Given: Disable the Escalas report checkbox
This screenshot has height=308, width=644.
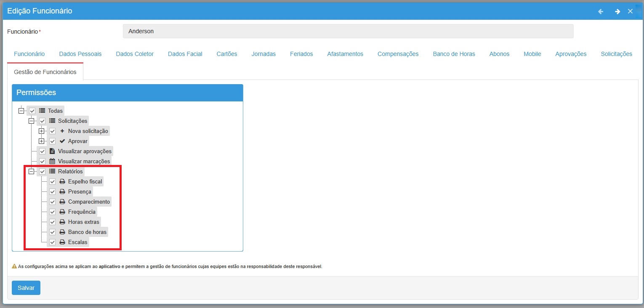Looking at the screenshot, I should tap(53, 242).
